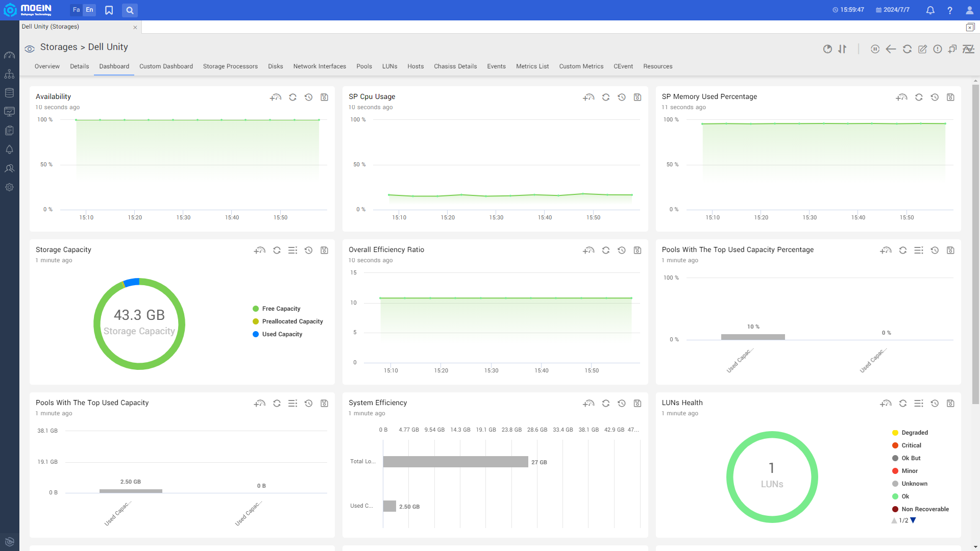
Task: Save the SP Memory Used Percentage widget
Action: pos(950,97)
